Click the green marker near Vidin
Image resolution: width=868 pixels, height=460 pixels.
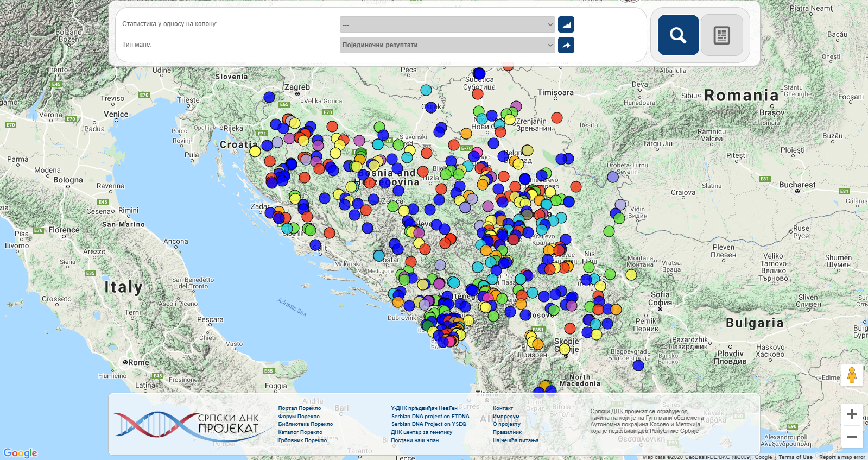(x=619, y=218)
